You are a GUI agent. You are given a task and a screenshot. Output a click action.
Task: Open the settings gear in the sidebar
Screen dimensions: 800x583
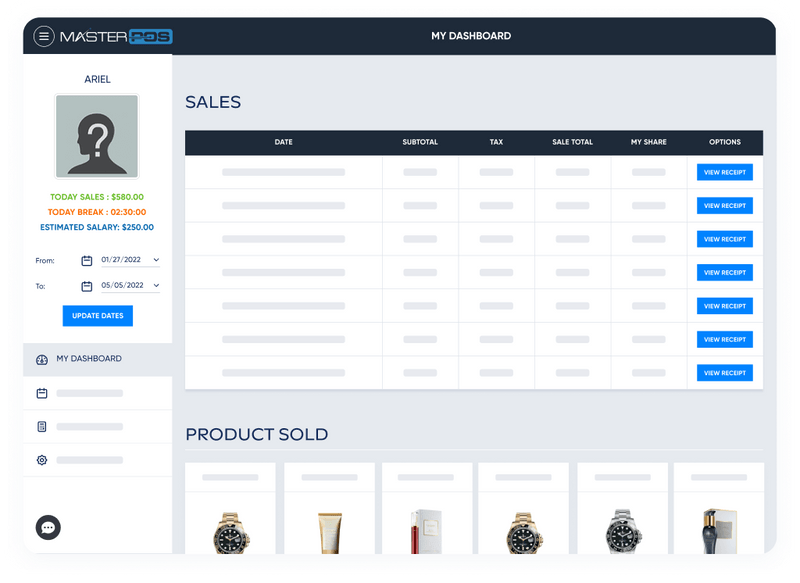[x=40, y=460]
